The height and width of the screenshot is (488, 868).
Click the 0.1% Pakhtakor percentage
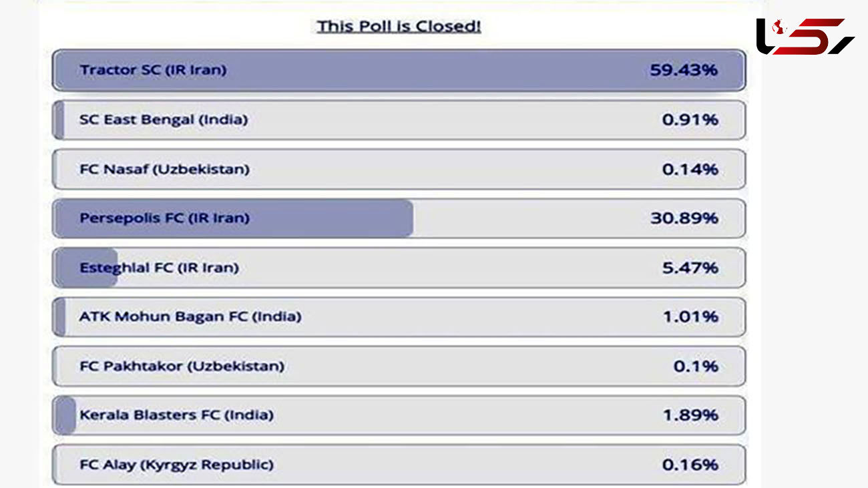click(696, 366)
